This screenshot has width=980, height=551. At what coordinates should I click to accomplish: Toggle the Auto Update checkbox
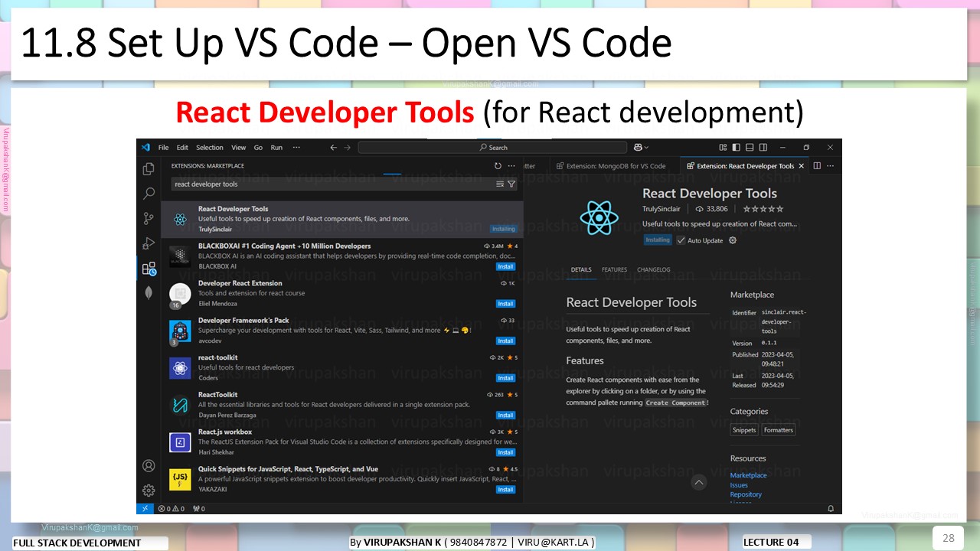681,240
